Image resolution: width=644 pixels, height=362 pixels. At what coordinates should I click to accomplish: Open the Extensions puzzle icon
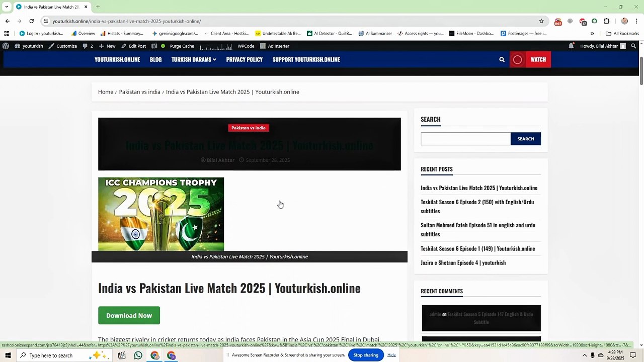[607, 21]
